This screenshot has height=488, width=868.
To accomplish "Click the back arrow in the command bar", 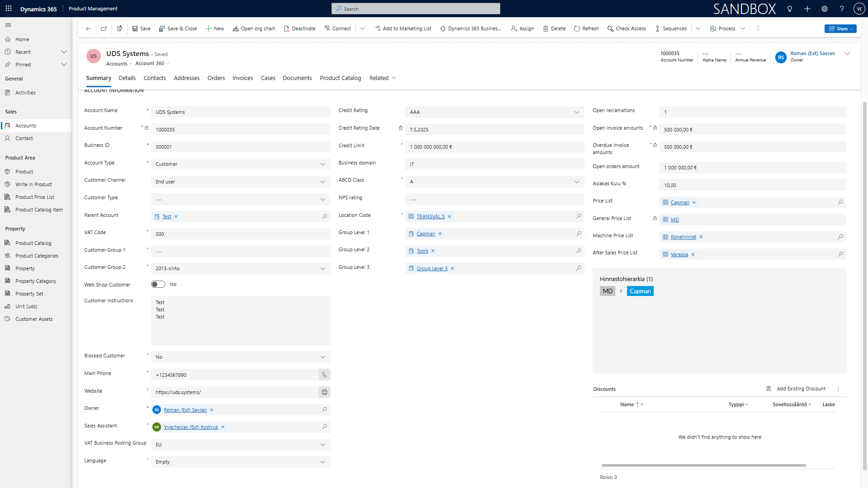I will point(88,28).
